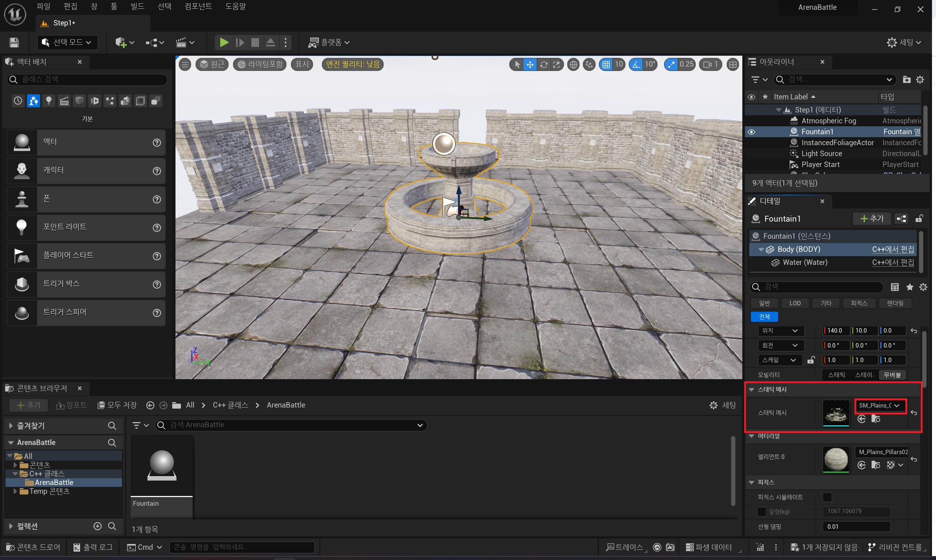The image size is (936, 560).
Task: Open the 선택 모드 mode dropdown
Action: (68, 42)
